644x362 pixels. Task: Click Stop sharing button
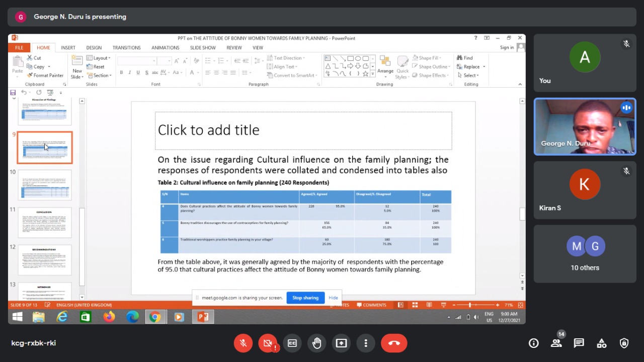pyautogui.click(x=305, y=298)
